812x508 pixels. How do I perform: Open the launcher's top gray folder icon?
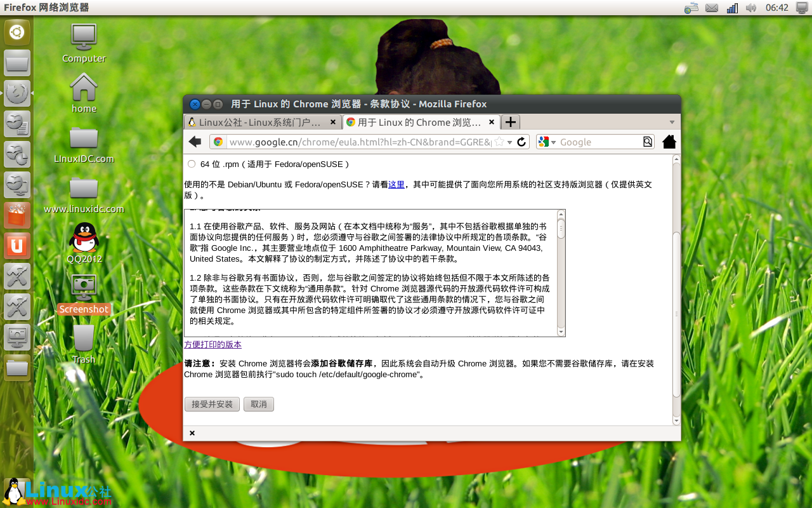(17, 63)
